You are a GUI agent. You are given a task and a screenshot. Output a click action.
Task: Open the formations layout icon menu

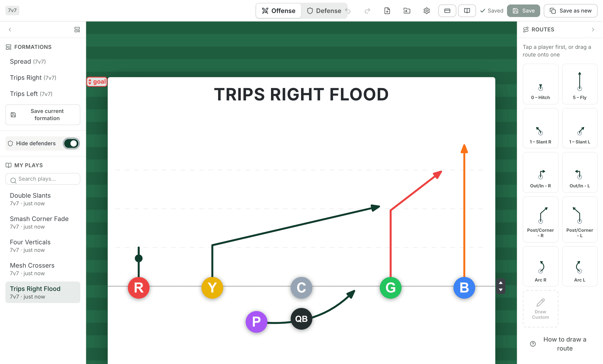pos(77,30)
